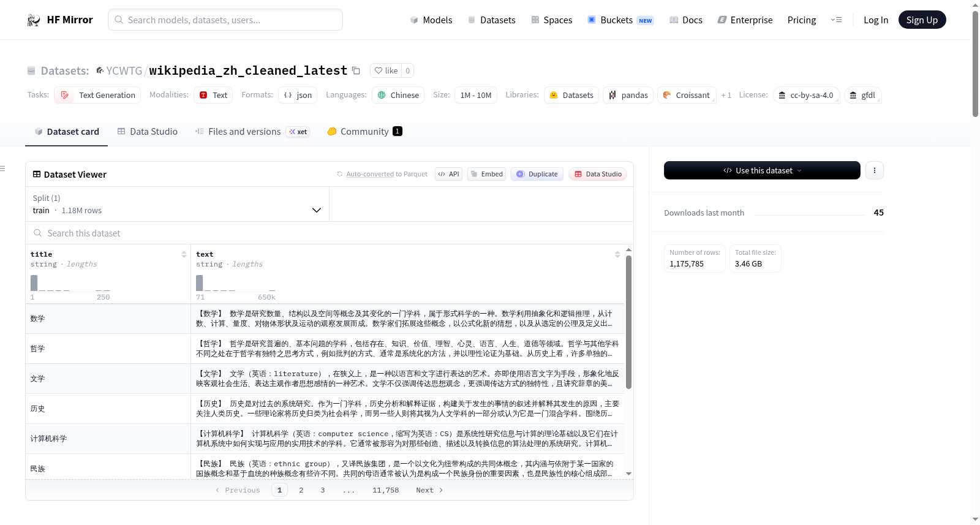Image resolution: width=980 pixels, height=525 pixels.
Task: Open Buckets in the navigation
Action: [x=620, y=20]
